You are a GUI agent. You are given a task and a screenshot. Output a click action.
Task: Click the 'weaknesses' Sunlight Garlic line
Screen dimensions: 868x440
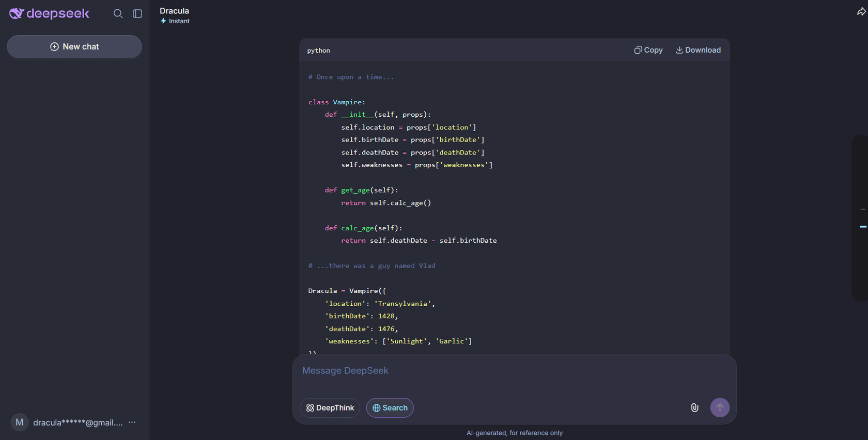click(398, 341)
